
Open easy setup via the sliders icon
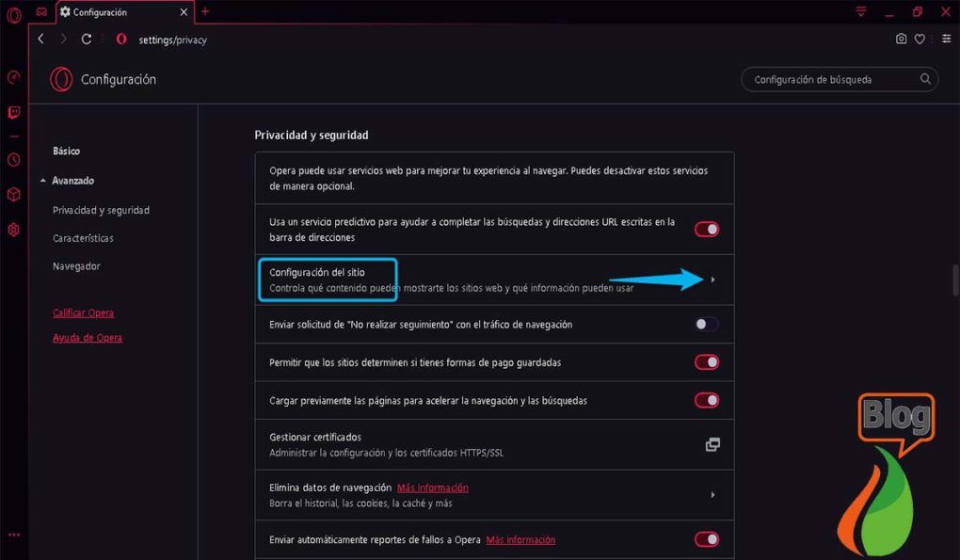946,40
